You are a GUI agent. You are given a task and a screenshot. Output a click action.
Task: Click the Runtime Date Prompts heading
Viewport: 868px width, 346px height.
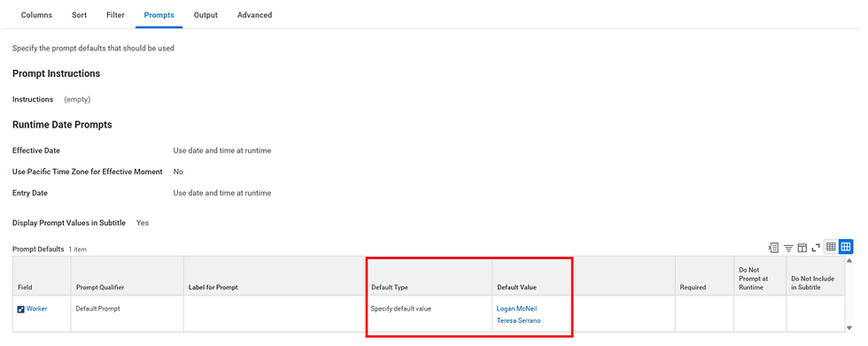[62, 125]
